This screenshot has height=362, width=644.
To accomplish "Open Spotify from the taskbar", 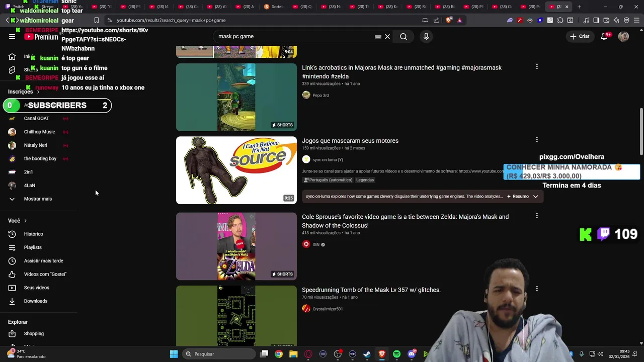I will tap(396, 354).
